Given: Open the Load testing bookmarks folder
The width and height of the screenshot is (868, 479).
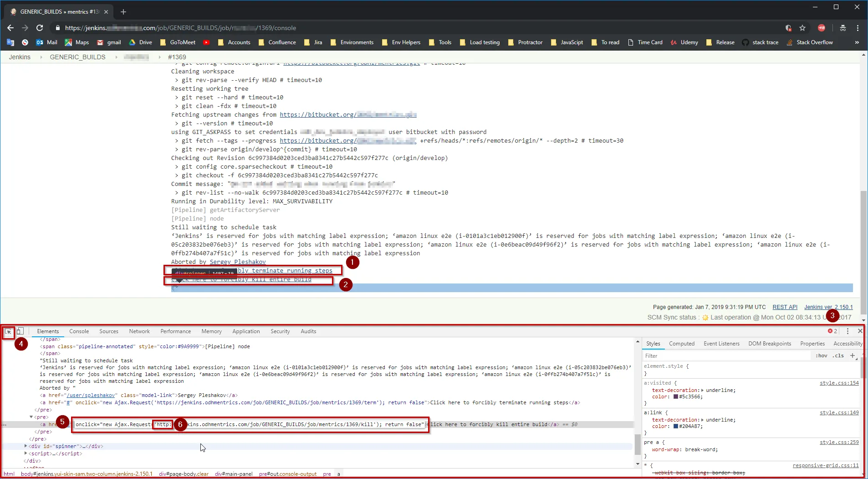Looking at the screenshot, I should [480, 42].
